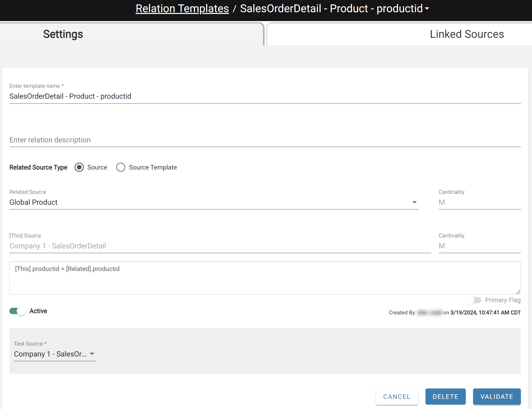Open the Related Source dropdown
The width and height of the screenshot is (532, 409).
point(214,202)
